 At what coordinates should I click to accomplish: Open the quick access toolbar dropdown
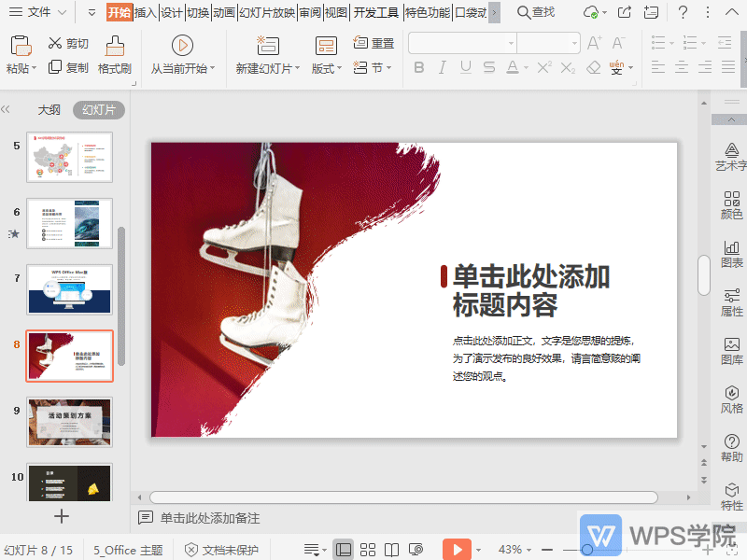coord(92,12)
